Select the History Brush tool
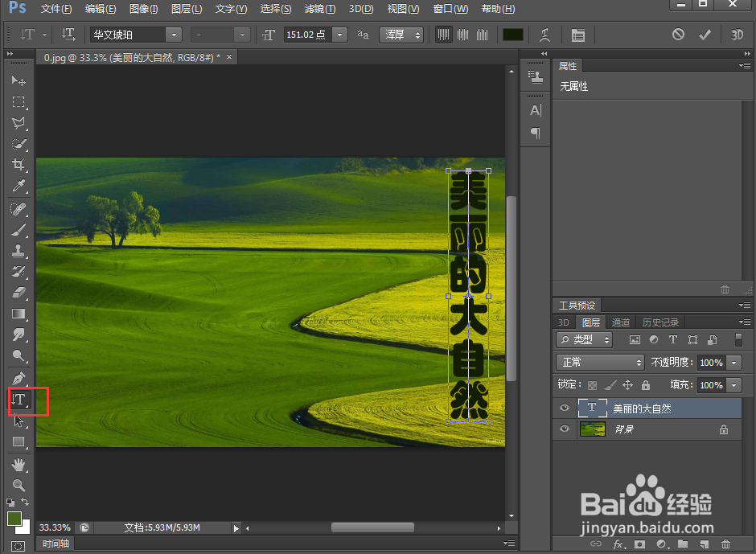756x554 pixels. (x=18, y=272)
